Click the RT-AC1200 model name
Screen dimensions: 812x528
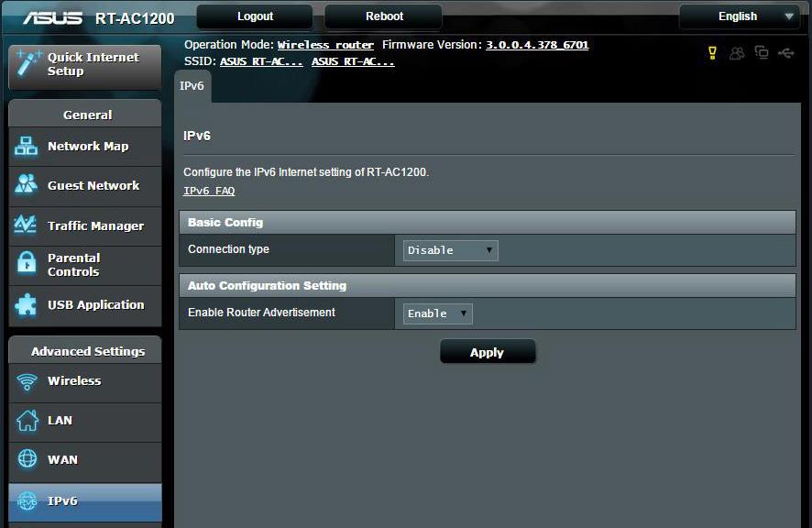coord(135,18)
